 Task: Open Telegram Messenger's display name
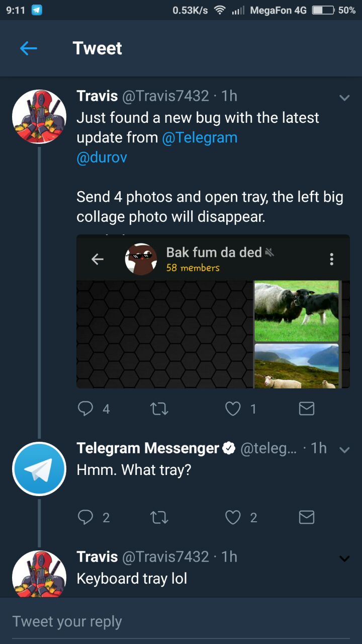pos(148,448)
